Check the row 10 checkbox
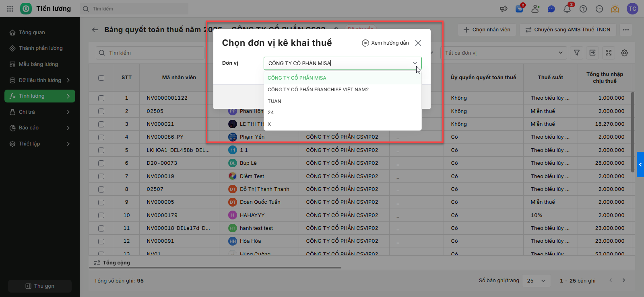 (x=101, y=215)
